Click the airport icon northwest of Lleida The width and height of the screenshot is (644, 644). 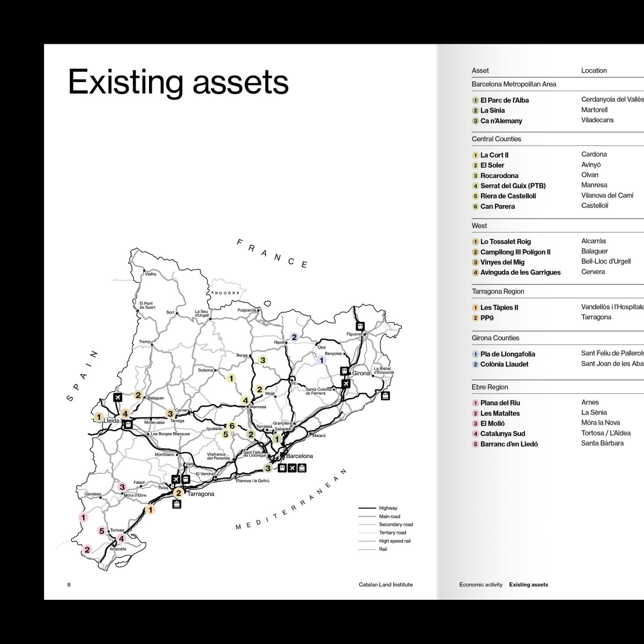118,397
